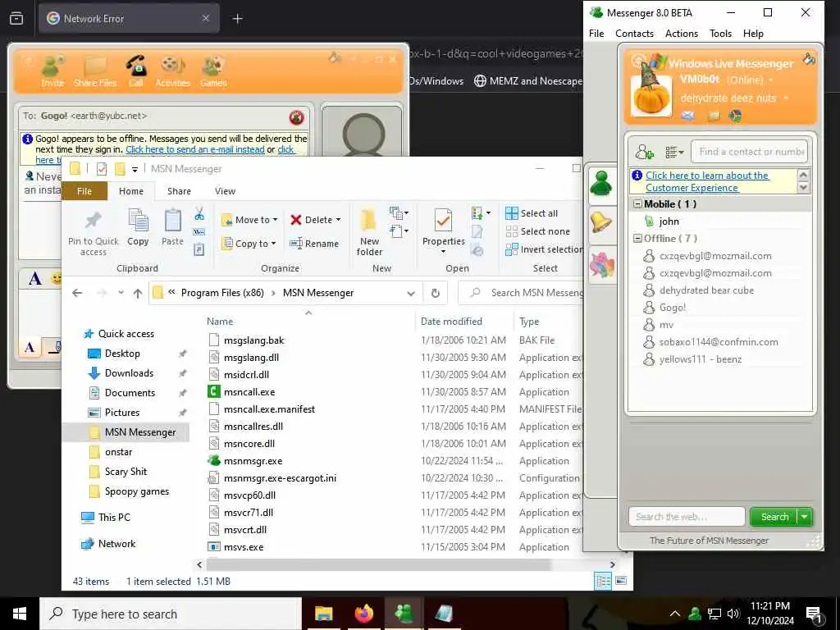The image size is (840, 630).
Task: Click Invite icon in chat window
Action: (52, 71)
